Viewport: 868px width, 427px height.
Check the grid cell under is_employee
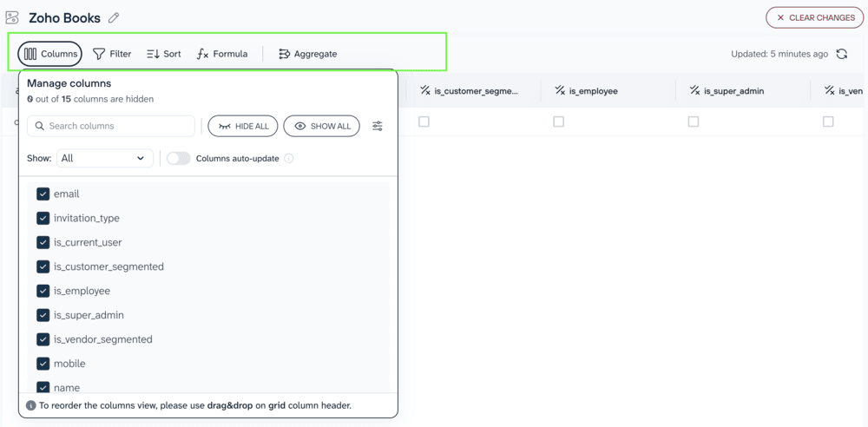point(558,122)
